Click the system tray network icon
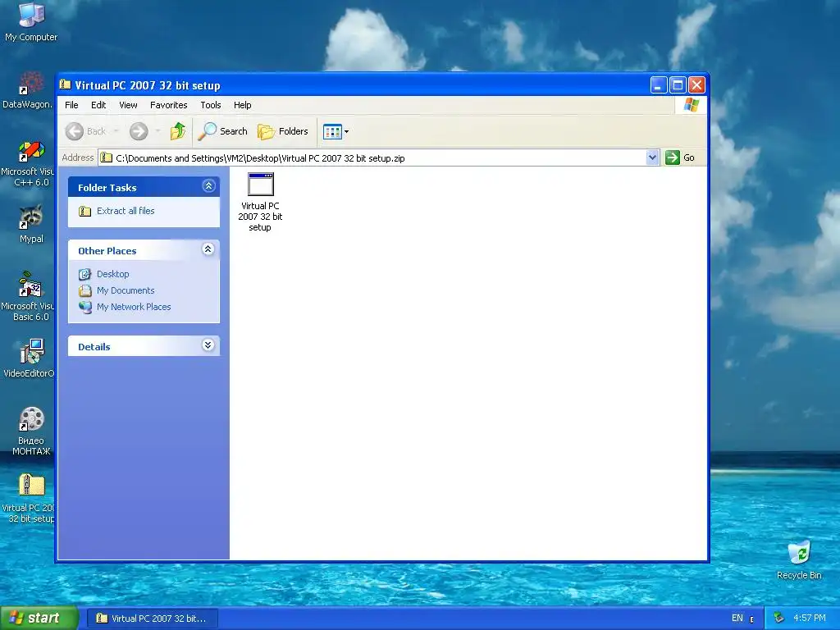 [x=778, y=619]
